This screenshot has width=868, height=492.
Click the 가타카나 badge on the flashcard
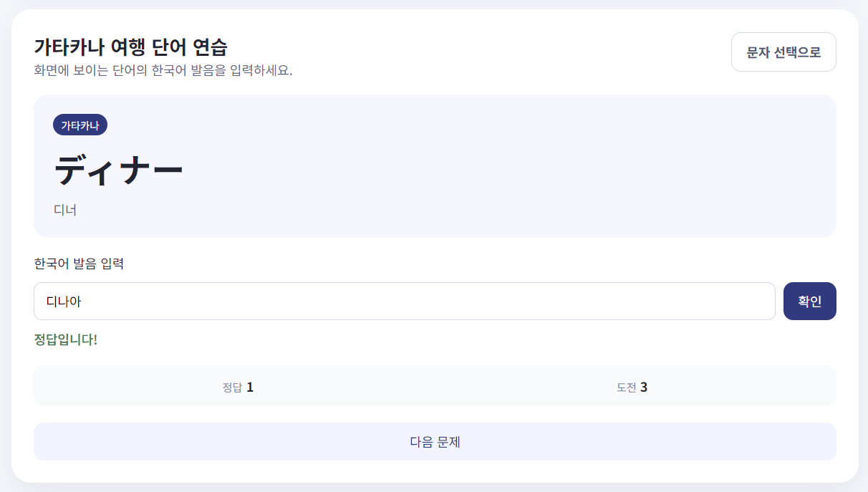coord(81,125)
